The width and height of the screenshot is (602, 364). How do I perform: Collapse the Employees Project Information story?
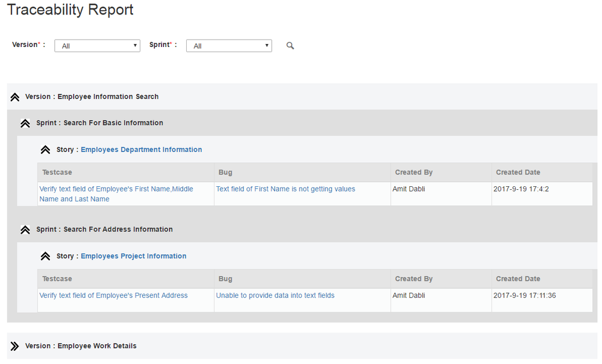click(x=45, y=256)
